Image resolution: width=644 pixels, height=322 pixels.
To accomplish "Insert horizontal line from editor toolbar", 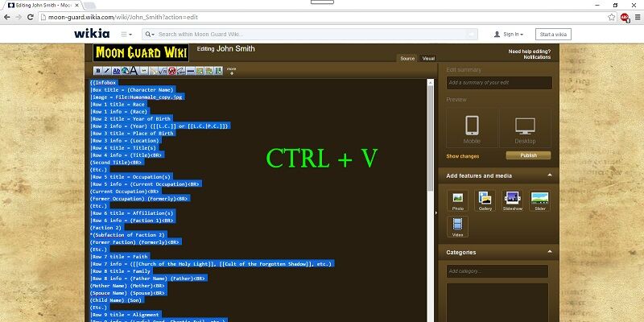I will 191,71.
